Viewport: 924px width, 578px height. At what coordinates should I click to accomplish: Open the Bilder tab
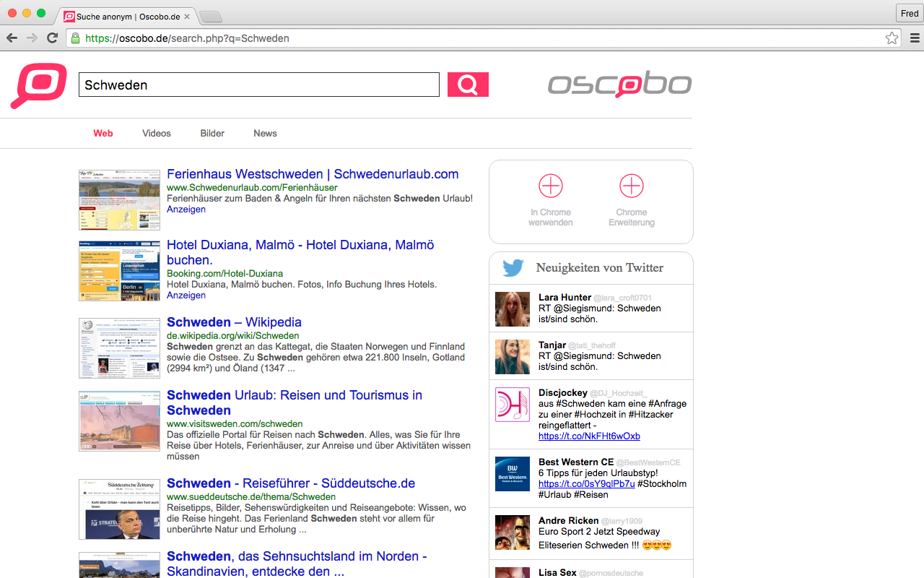[x=212, y=134]
